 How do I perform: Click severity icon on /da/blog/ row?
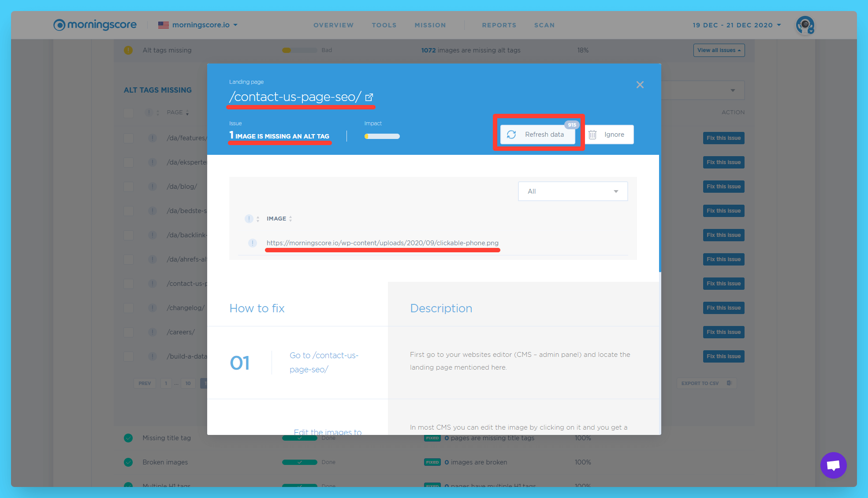click(x=153, y=187)
